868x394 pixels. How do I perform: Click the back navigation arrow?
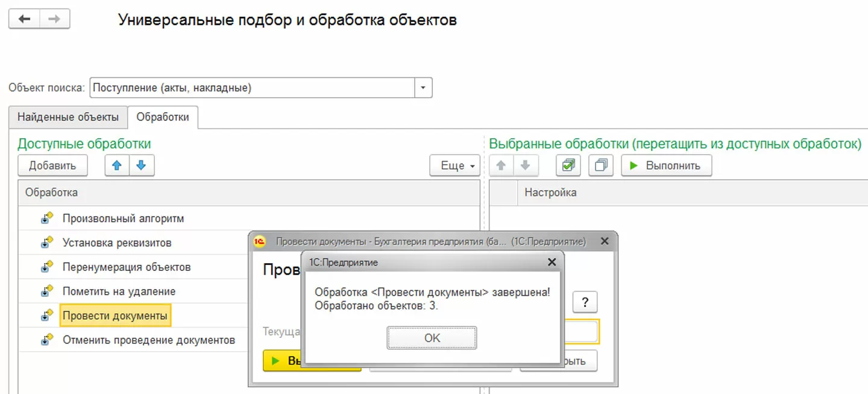25,19
